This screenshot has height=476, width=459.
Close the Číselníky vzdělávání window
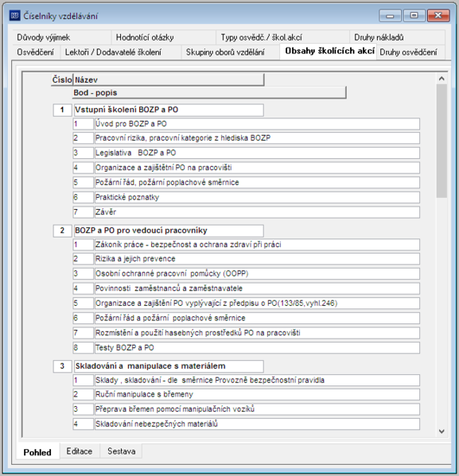pyautogui.click(x=438, y=15)
